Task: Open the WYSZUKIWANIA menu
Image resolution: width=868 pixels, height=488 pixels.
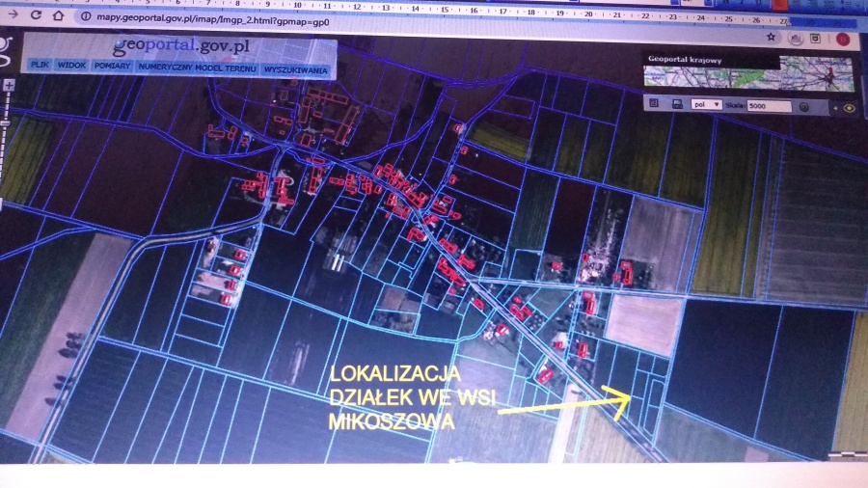Action: [x=296, y=70]
